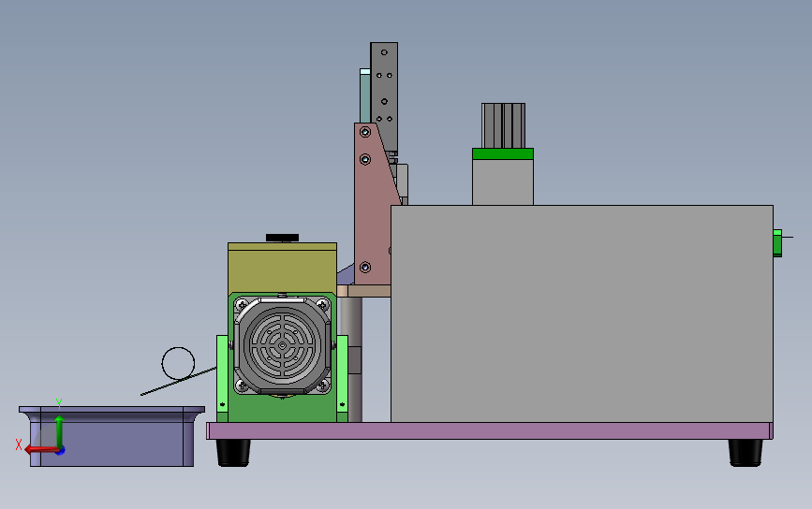
Task: Select the left black rubber foot
Action: pyautogui.click(x=233, y=453)
